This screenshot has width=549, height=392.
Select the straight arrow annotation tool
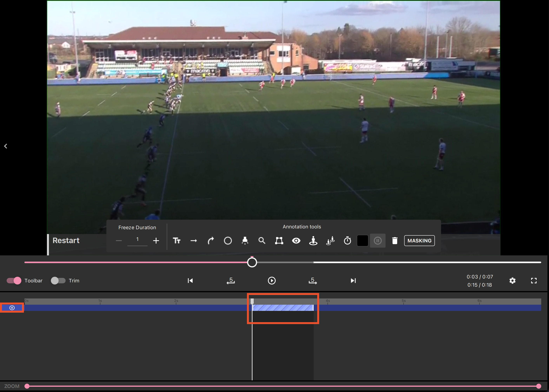click(194, 241)
